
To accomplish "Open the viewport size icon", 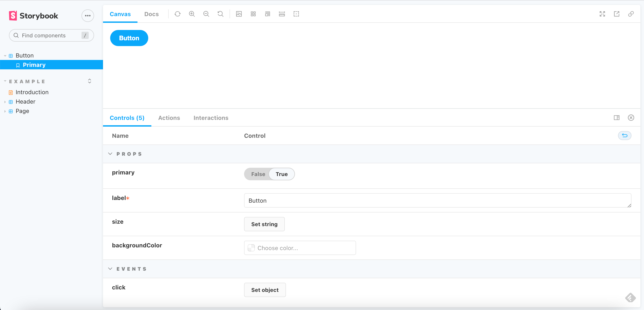I will 268,14.
